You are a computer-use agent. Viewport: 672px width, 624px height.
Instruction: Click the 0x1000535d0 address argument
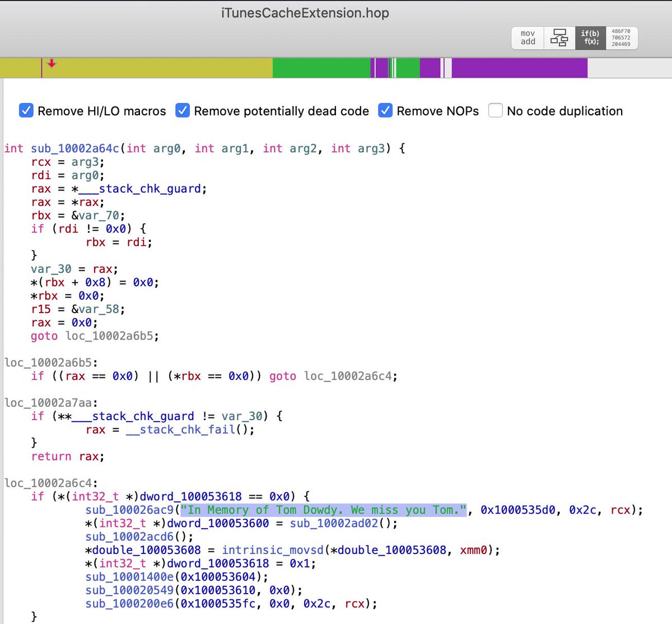[518, 510]
